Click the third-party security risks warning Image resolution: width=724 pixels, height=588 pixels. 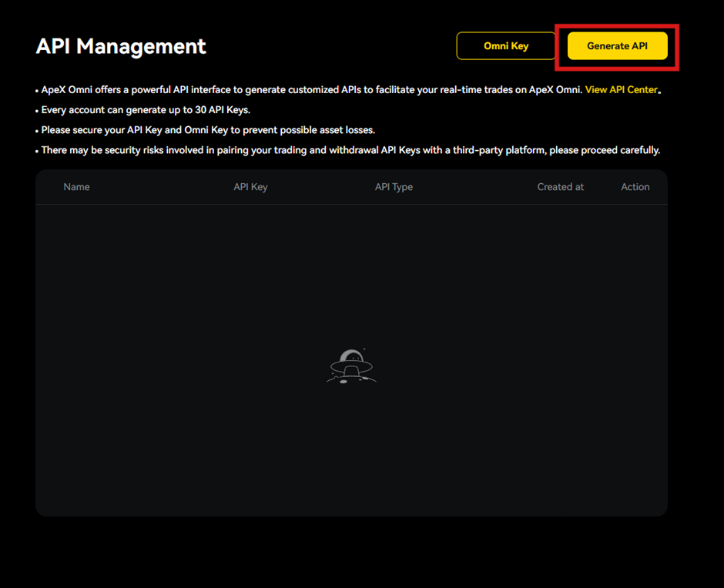pos(350,150)
